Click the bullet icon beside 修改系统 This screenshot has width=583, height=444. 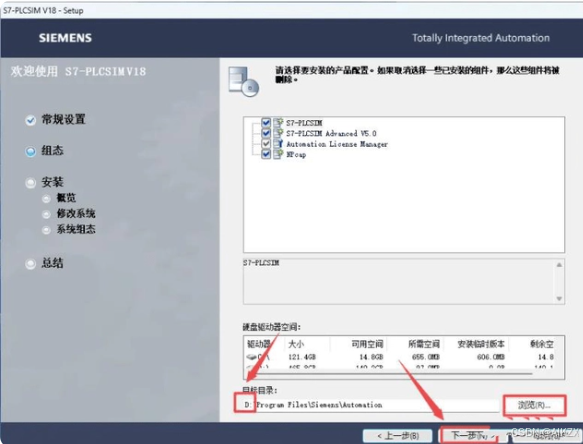tap(46, 214)
